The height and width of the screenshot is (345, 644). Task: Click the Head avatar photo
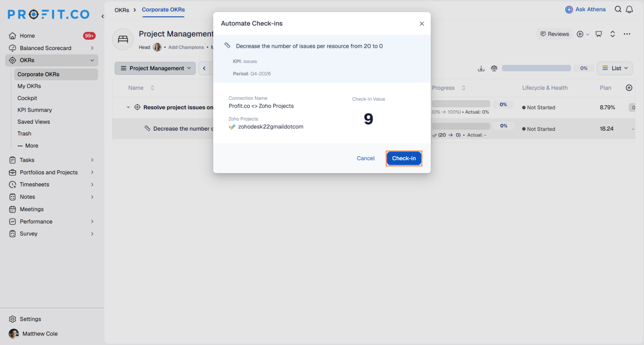pyautogui.click(x=157, y=47)
